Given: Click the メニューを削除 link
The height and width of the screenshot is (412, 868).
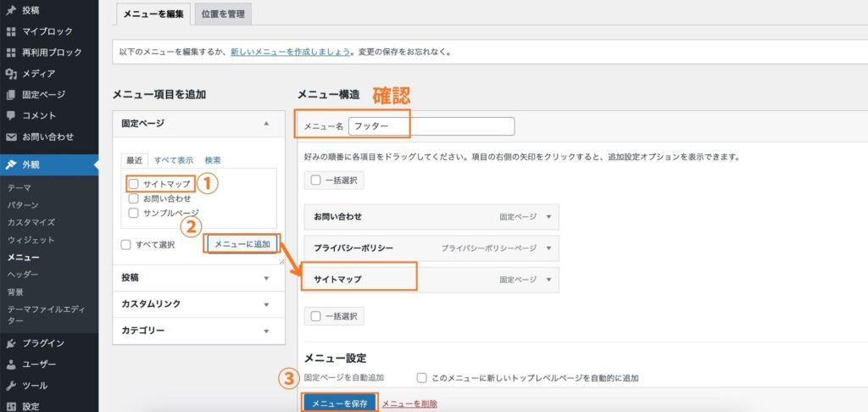Looking at the screenshot, I should [409, 404].
